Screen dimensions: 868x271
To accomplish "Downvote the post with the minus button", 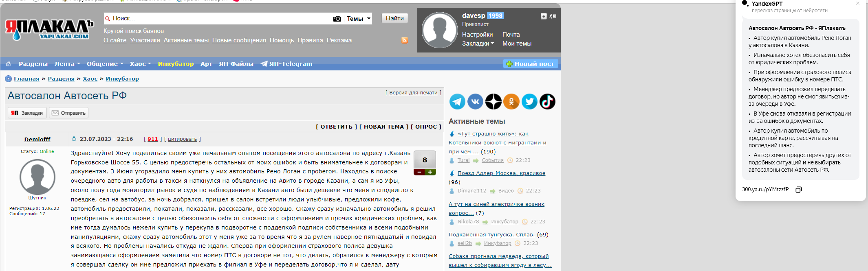I will coord(419,172).
